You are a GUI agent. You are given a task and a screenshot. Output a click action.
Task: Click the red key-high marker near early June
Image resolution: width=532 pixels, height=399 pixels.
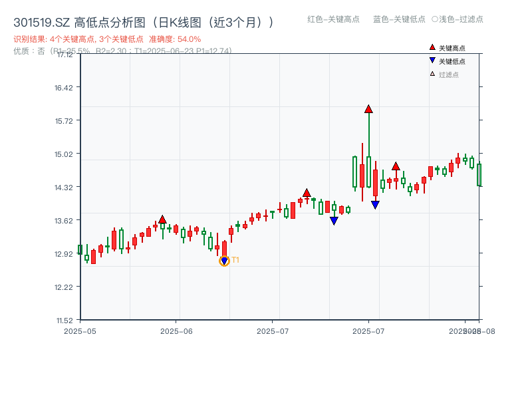tap(163, 218)
